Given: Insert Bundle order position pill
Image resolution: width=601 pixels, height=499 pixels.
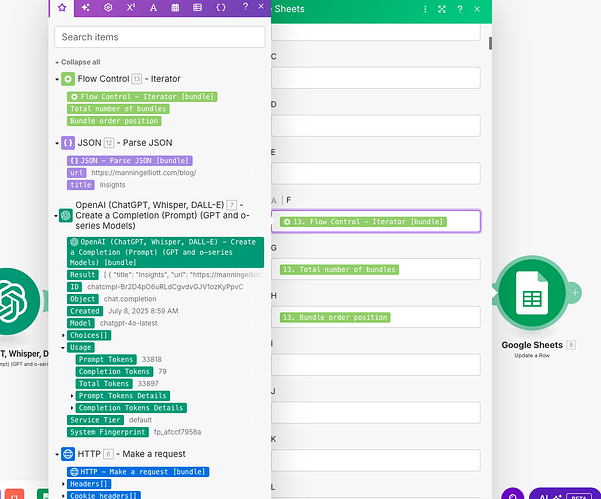Looking at the screenshot, I should tap(114, 121).
